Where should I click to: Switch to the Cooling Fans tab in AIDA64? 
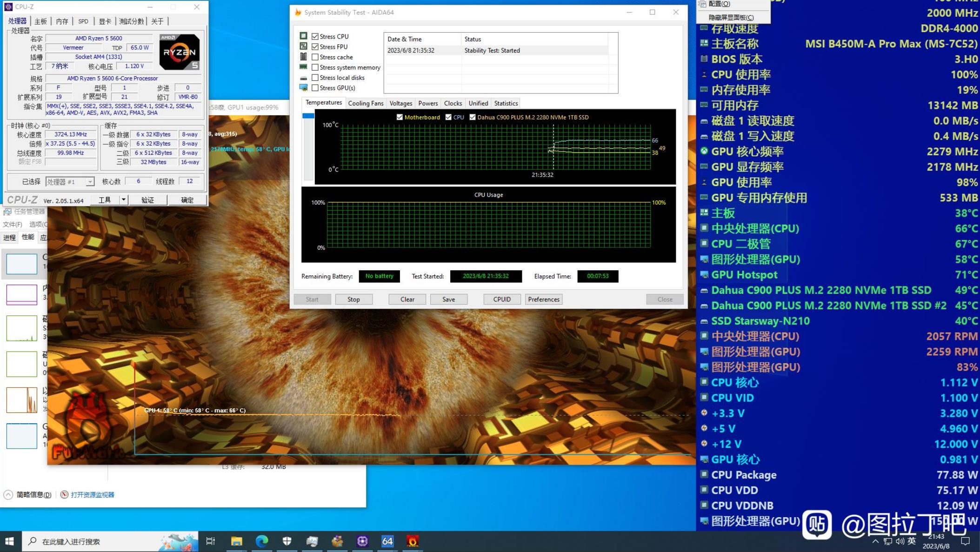pos(366,103)
